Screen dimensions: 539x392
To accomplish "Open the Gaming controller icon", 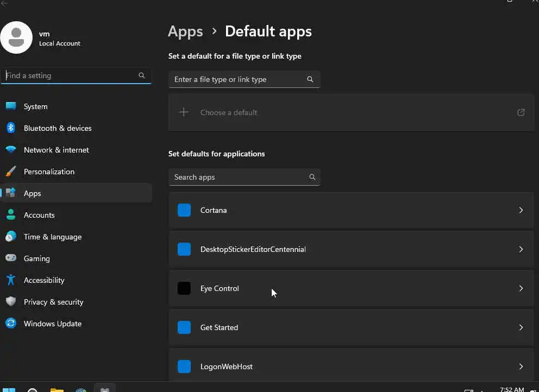I will point(11,258).
